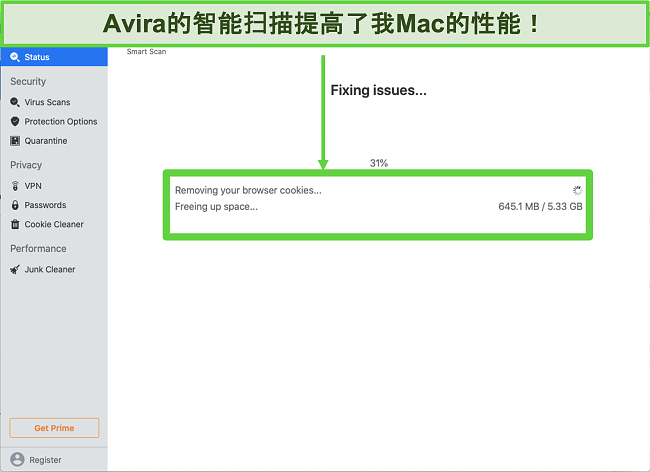Click the Protection Options shield icon
Image resolution: width=650 pixels, height=472 pixels.
[15, 121]
